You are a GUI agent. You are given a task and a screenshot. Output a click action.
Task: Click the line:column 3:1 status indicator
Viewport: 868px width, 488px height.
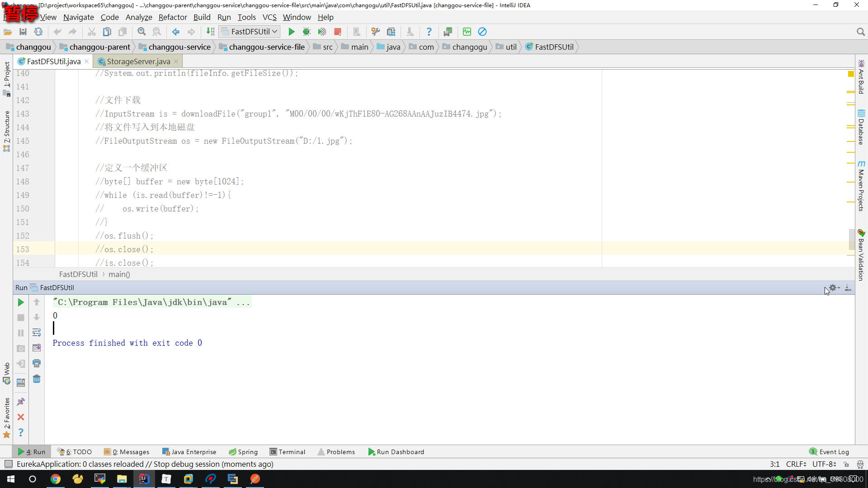(775, 464)
